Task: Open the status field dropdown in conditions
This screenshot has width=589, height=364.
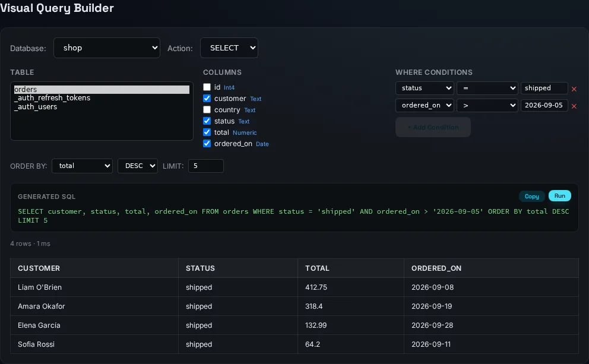Action: click(x=425, y=88)
